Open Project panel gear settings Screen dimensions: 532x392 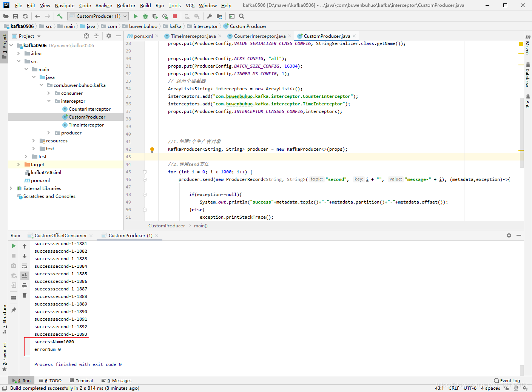coord(109,36)
